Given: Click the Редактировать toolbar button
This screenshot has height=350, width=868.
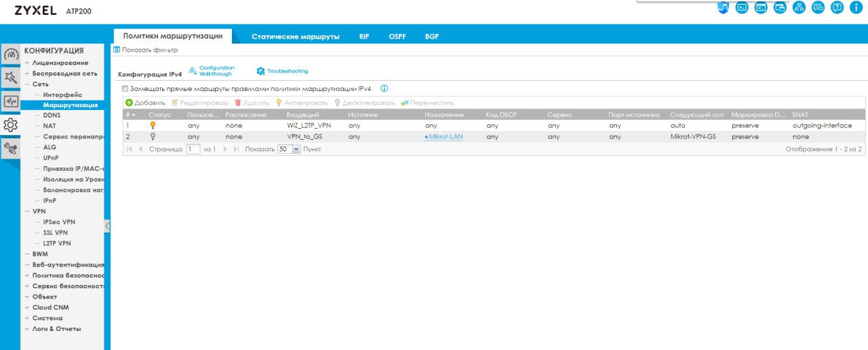Looking at the screenshot, I should [x=199, y=102].
